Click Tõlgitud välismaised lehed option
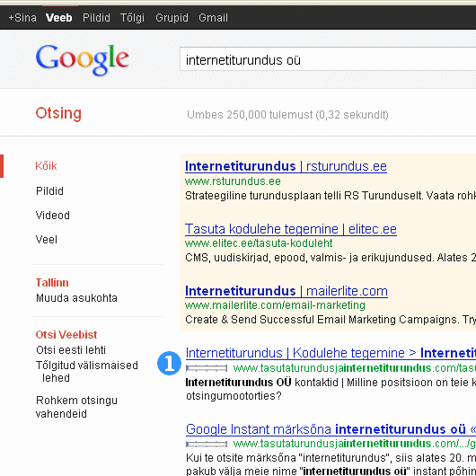The width and height of the screenshot is (476, 476). (x=87, y=372)
